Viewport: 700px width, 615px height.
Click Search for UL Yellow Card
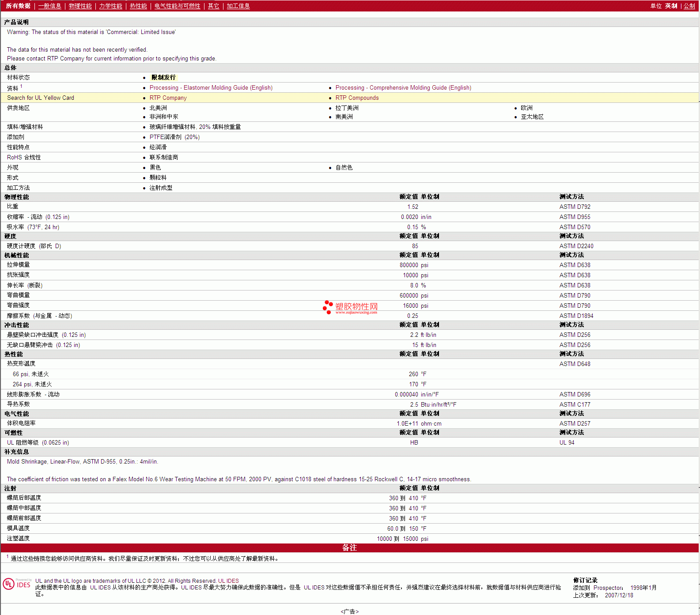[41, 98]
